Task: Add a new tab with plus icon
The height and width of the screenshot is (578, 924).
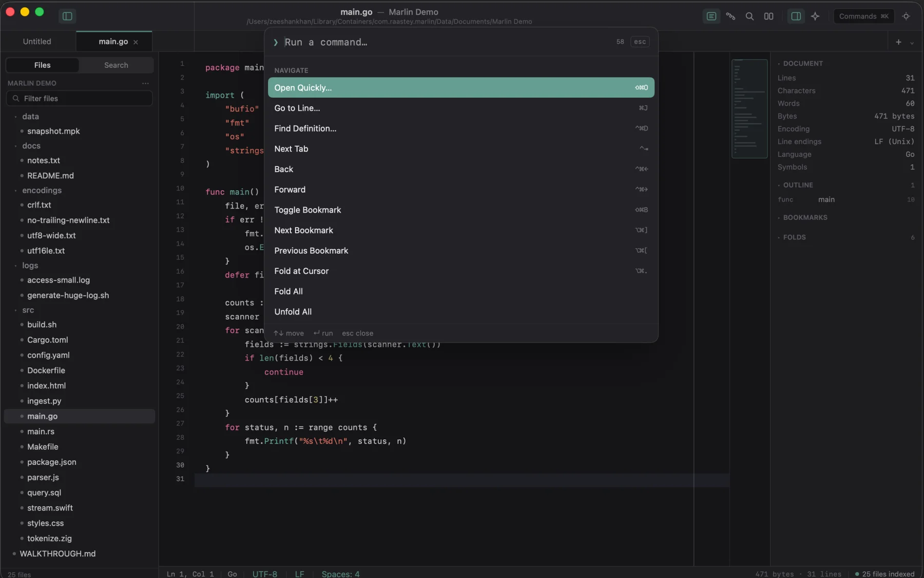Action: point(898,42)
